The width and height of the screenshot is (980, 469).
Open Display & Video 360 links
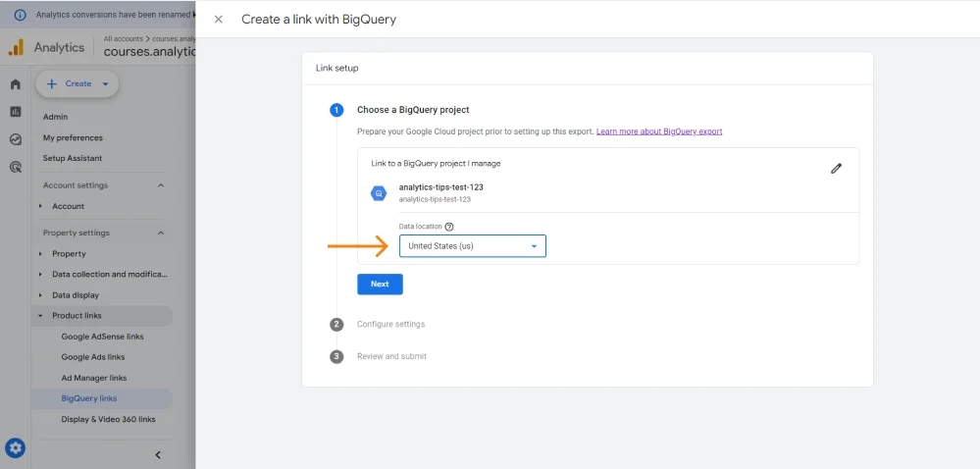tap(108, 419)
